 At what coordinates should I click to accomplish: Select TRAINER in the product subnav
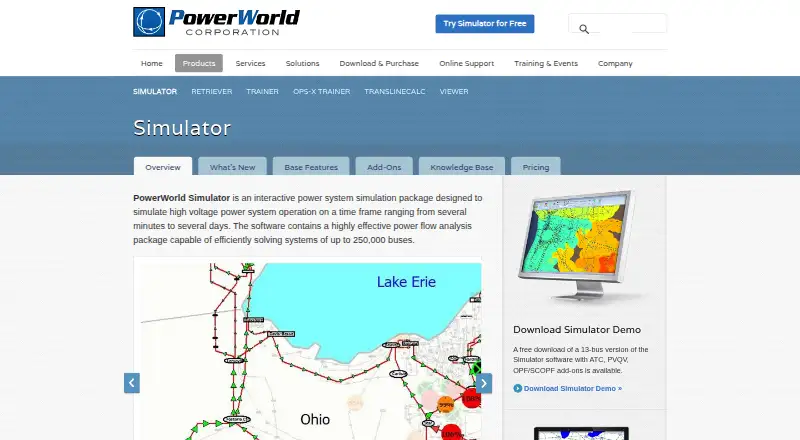click(x=262, y=91)
